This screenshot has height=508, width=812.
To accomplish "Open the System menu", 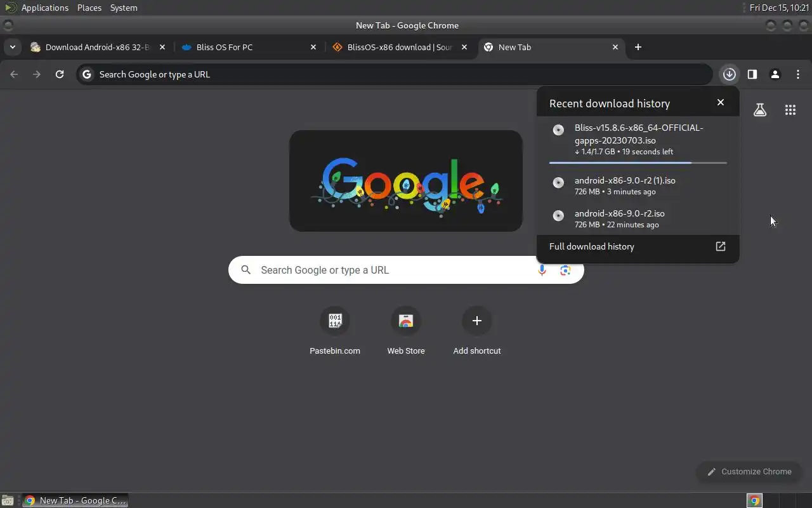I will 124,8.
